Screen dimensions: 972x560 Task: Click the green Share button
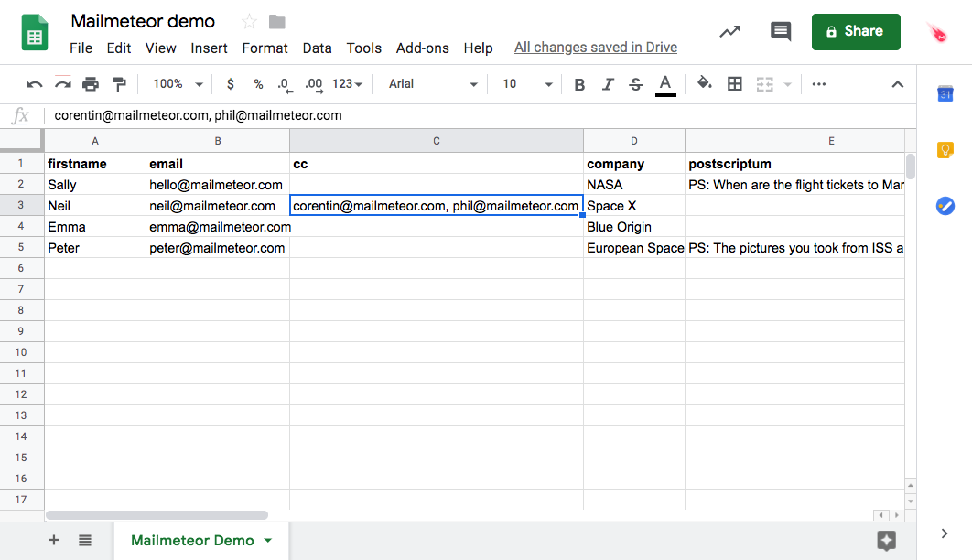pyautogui.click(x=856, y=32)
